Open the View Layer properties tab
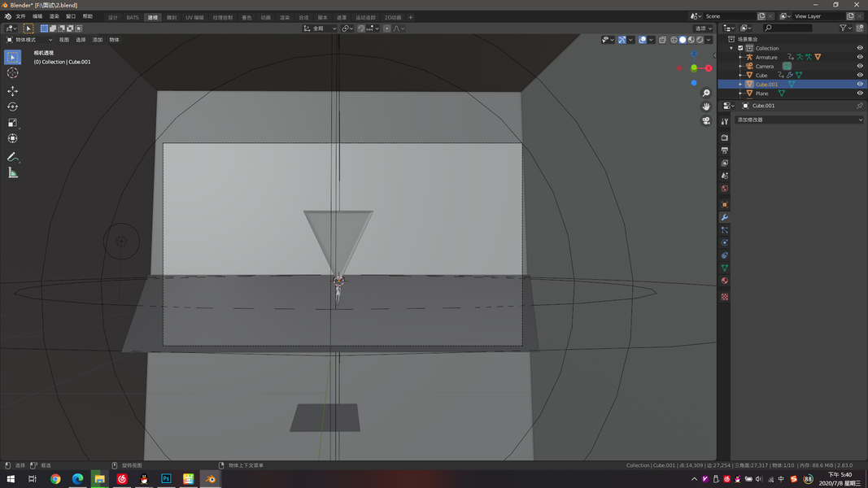 point(725,163)
